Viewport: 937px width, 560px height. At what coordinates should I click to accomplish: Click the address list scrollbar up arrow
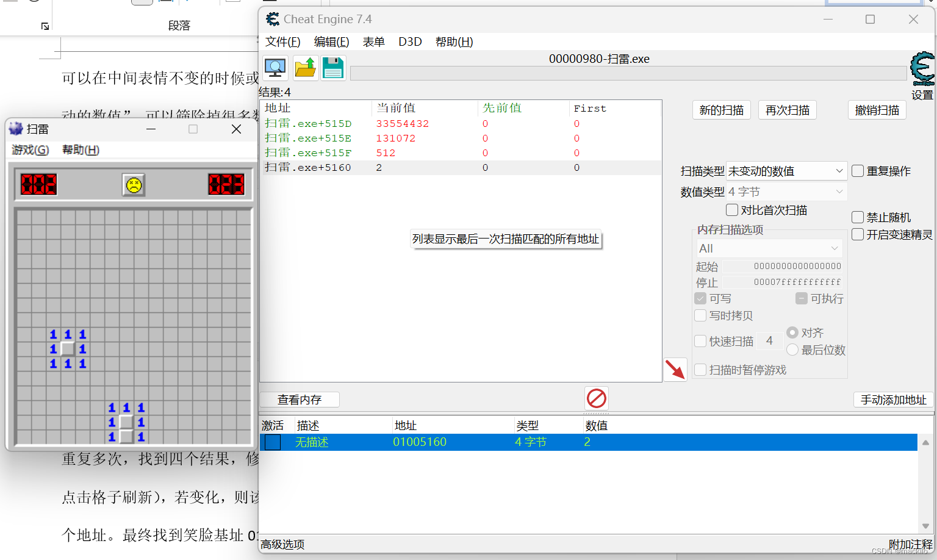(x=925, y=442)
